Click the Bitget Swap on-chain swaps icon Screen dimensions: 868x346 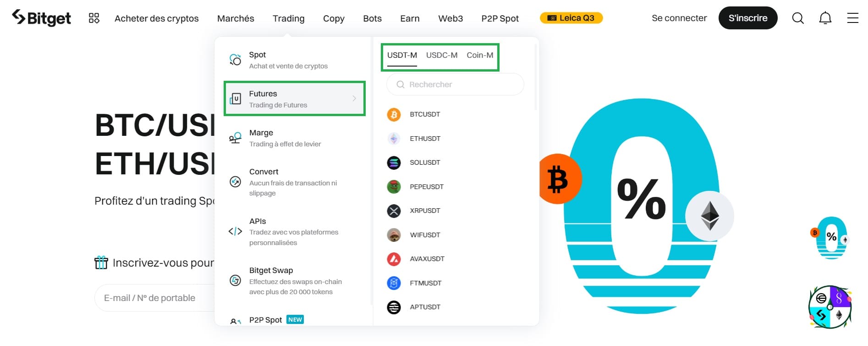click(235, 280)
